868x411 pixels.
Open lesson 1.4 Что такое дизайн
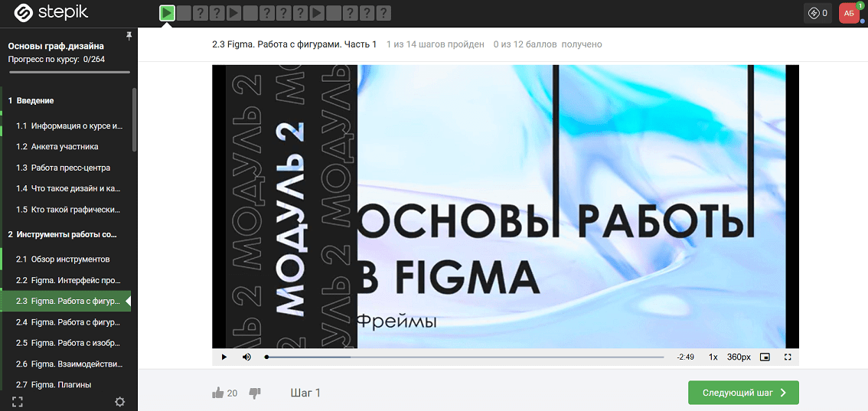[67, 188]
